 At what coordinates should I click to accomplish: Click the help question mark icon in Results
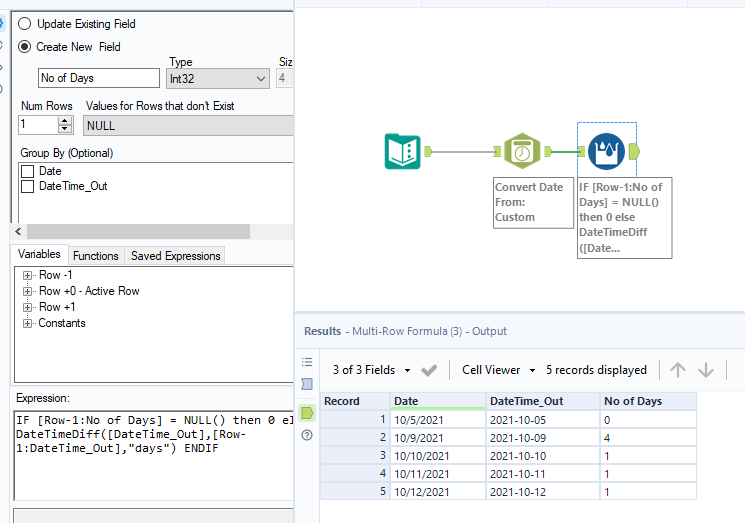point(307,435)
